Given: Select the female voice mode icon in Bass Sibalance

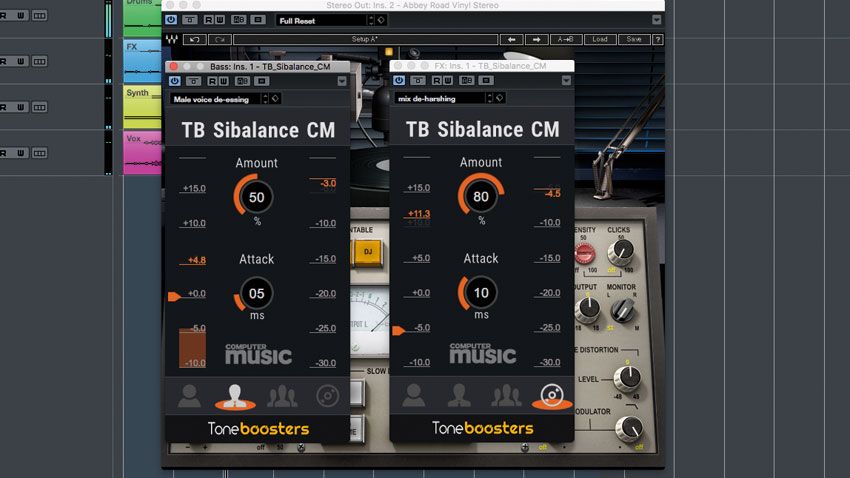Looking at the screenshot, I should [x=189, y=396].
